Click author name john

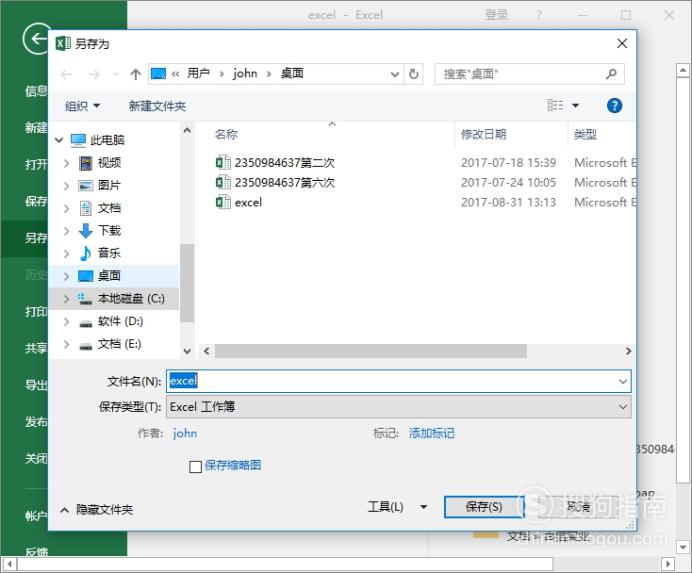pos(184,433)
